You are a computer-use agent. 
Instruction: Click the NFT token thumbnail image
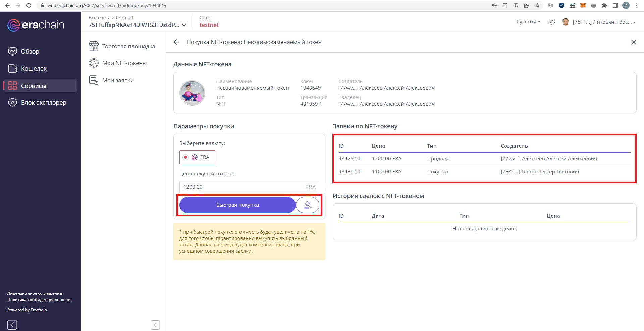click(192, 93)
